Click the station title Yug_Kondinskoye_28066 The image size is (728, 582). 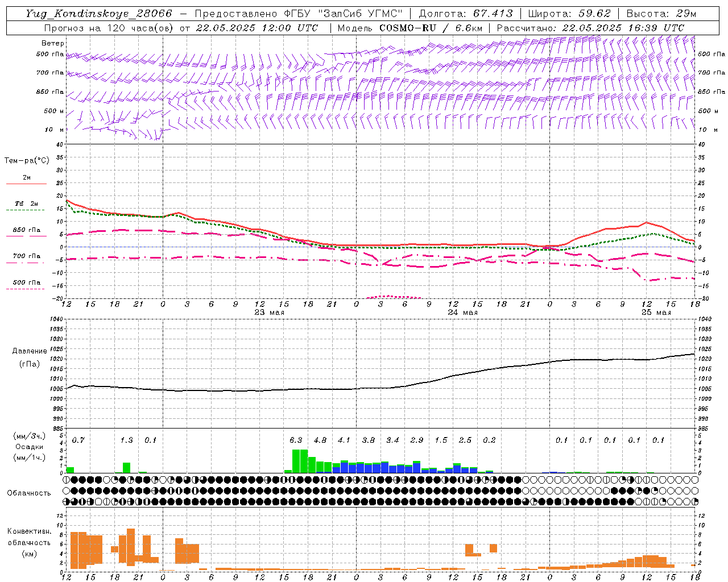coord(98,14)
